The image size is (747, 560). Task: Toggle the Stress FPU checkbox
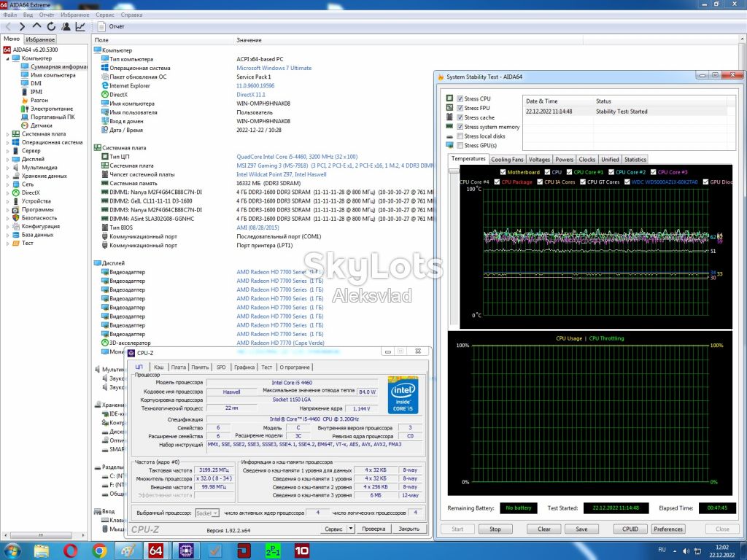tap(460, 108)
